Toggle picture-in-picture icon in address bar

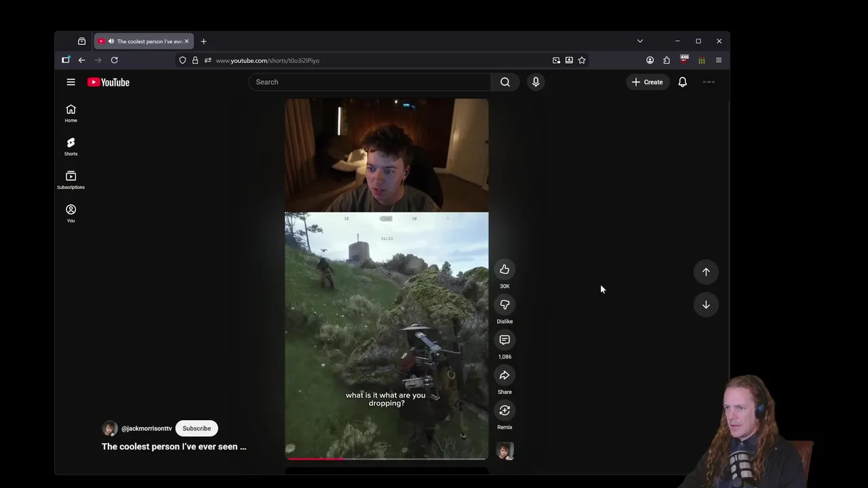[x=556, y=60]
